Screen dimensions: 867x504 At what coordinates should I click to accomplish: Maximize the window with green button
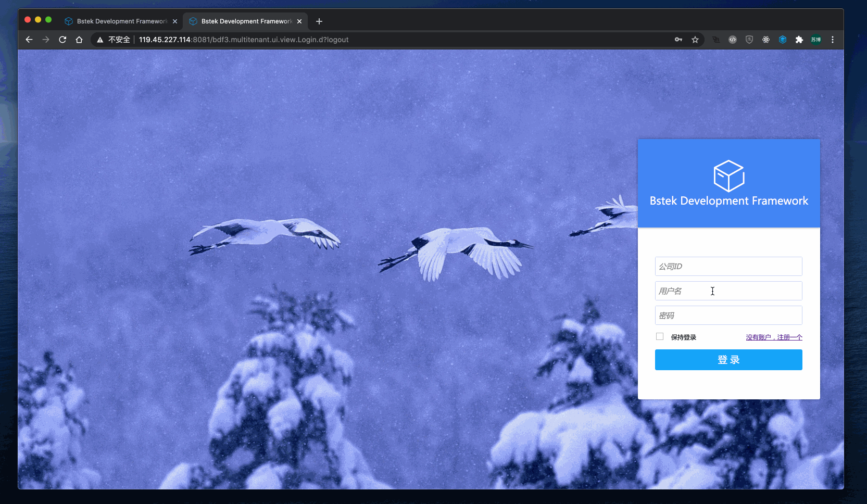[x=48, y=20]
